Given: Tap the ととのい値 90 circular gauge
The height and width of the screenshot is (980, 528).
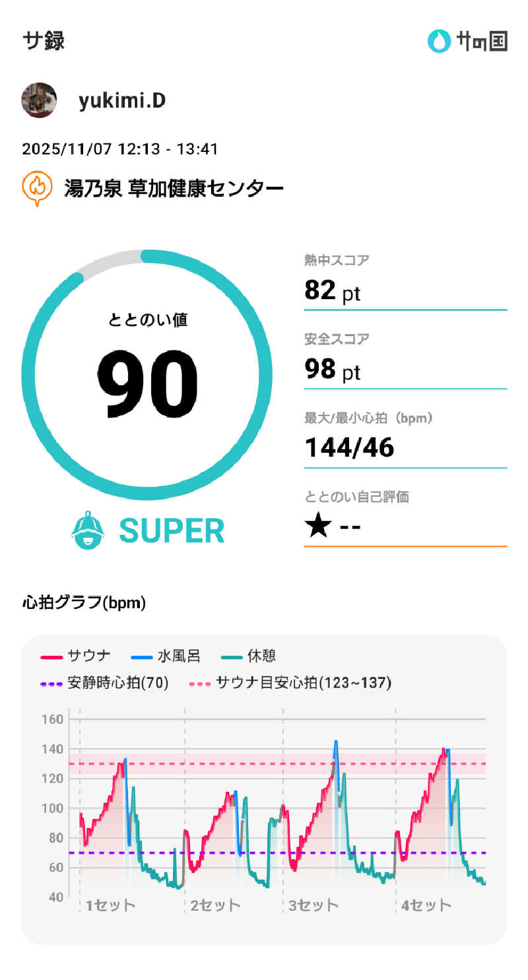Looking at the screenshot, I should click(x=147, y=375).
